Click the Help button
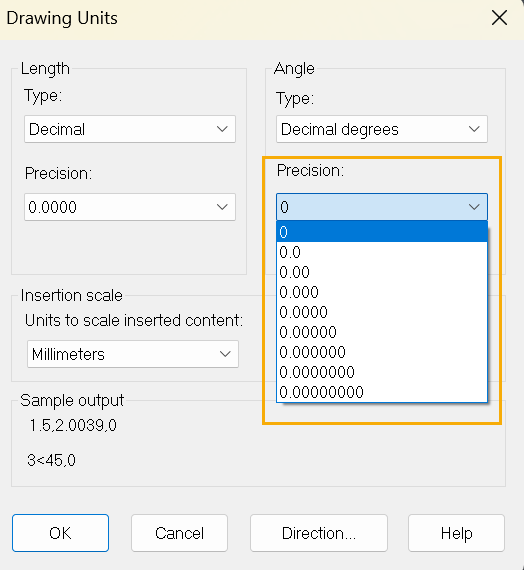 pos(456,533)
